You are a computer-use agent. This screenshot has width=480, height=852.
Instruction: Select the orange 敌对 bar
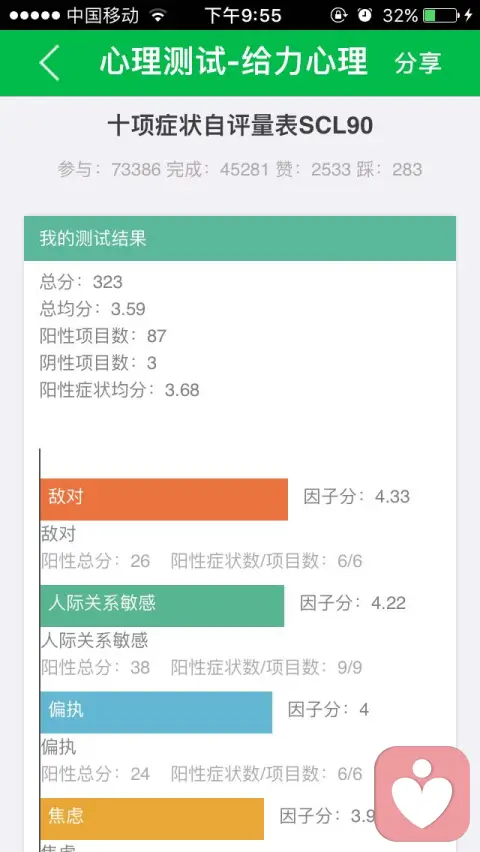pyautogui.click(x=164, y=499)
